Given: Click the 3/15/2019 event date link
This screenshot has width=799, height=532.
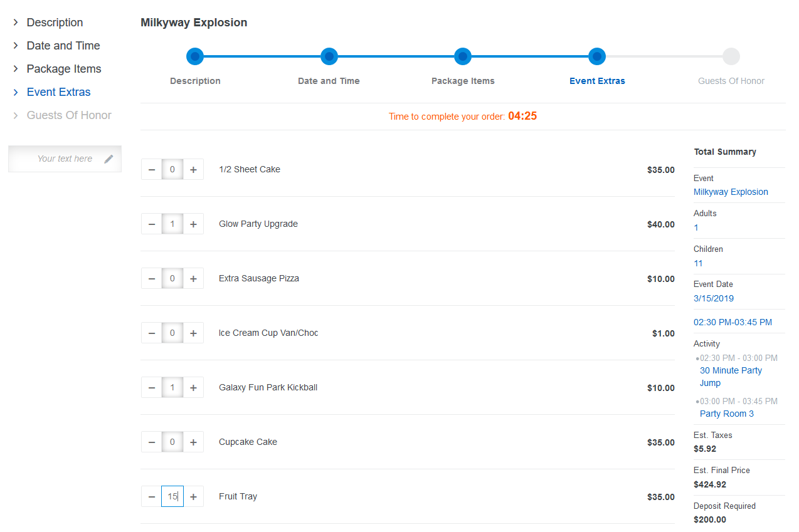Looking at the screenshot, I should point(713,299).
